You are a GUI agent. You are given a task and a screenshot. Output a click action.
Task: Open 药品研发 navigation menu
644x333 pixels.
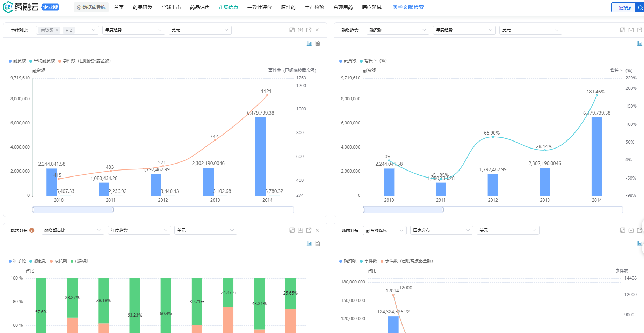click(143, 7)
